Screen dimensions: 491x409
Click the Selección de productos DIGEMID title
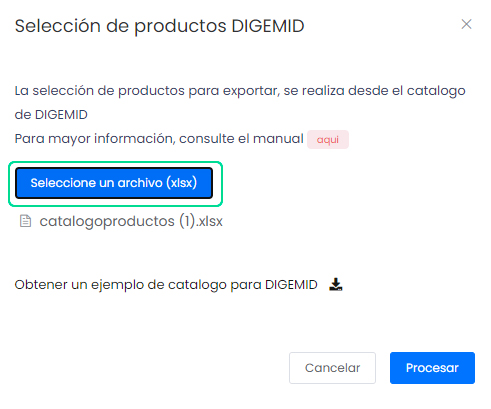159,26
